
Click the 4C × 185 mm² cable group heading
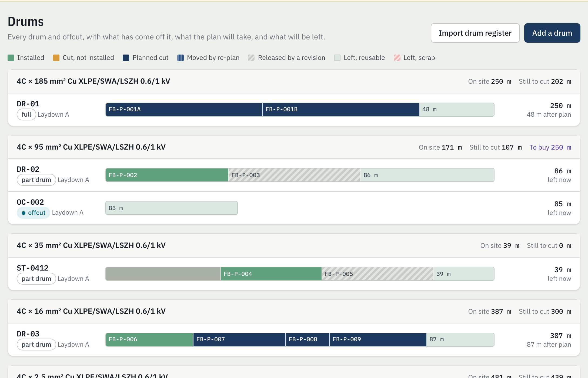click(x=93, y=81)
